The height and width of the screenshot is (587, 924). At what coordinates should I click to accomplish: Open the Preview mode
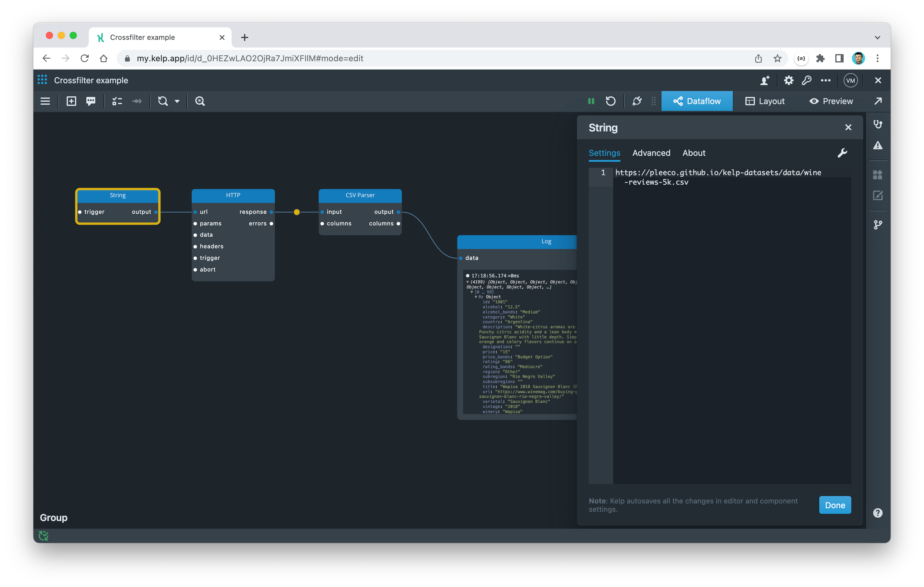(x=831, y=101)
